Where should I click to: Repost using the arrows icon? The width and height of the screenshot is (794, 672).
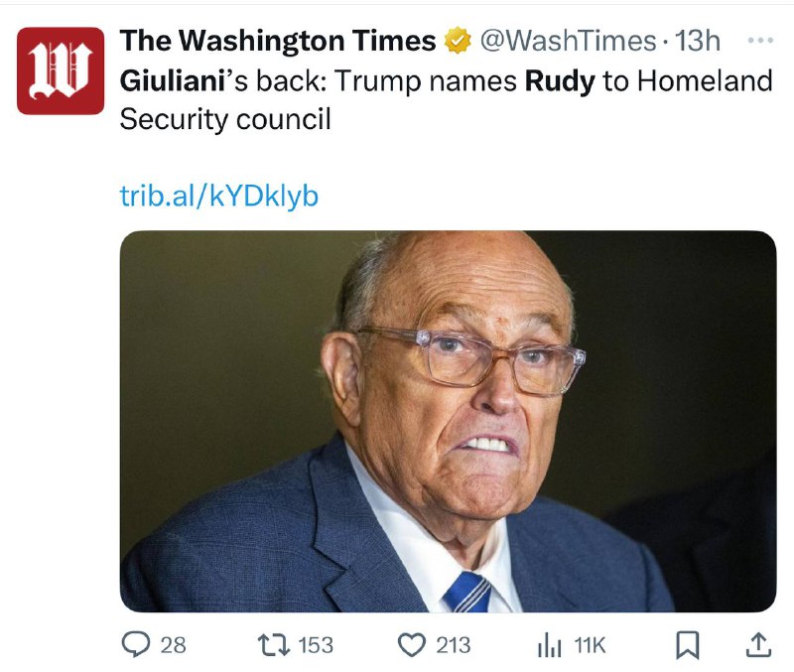274,645
